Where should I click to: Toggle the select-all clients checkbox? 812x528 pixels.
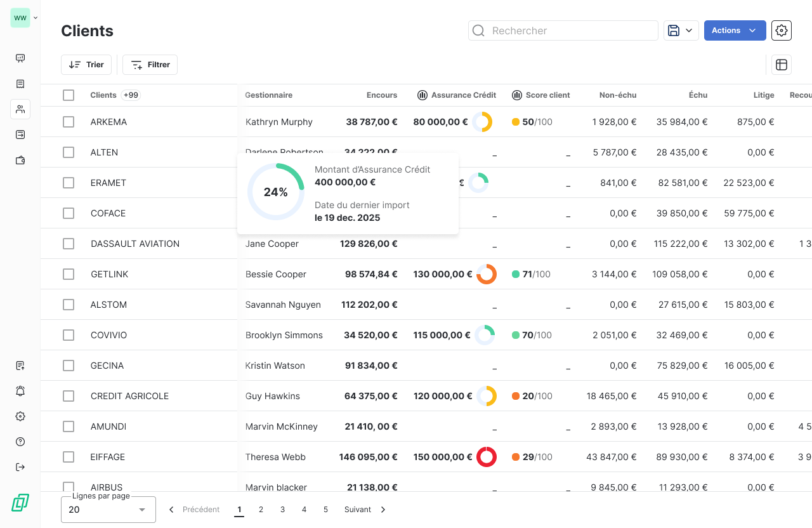[69, 95]
